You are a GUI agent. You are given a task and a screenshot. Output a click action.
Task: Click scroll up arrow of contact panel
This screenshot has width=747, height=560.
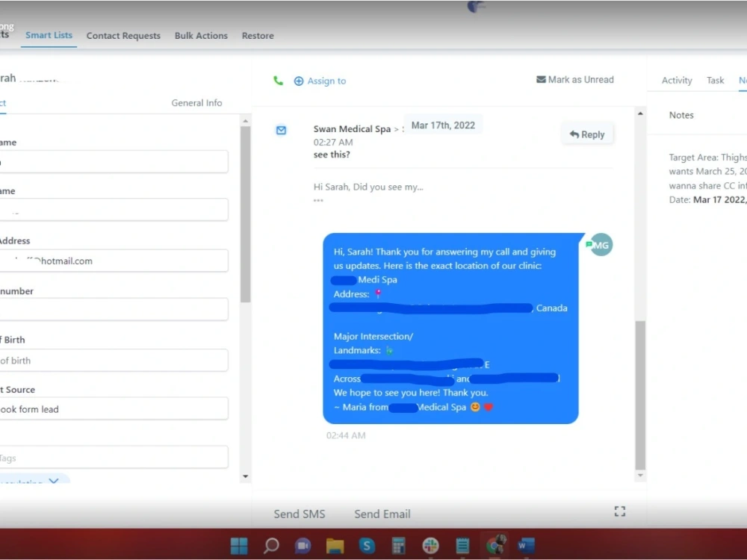245,121
